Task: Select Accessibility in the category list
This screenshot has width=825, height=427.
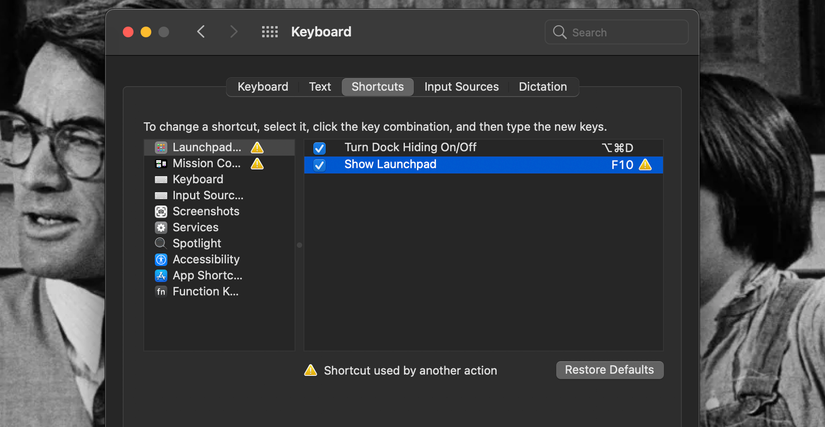Action: (x=219, y=260)
